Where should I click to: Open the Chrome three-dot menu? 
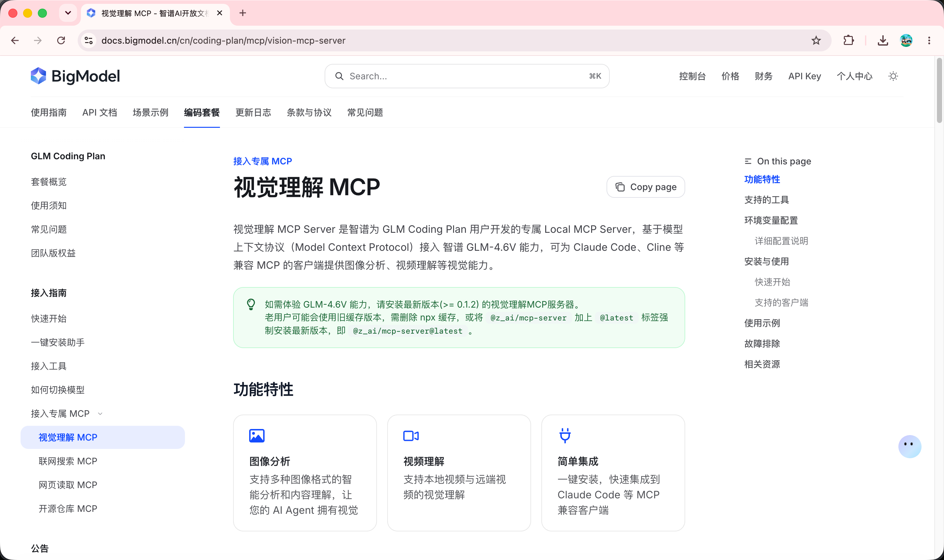929,40
